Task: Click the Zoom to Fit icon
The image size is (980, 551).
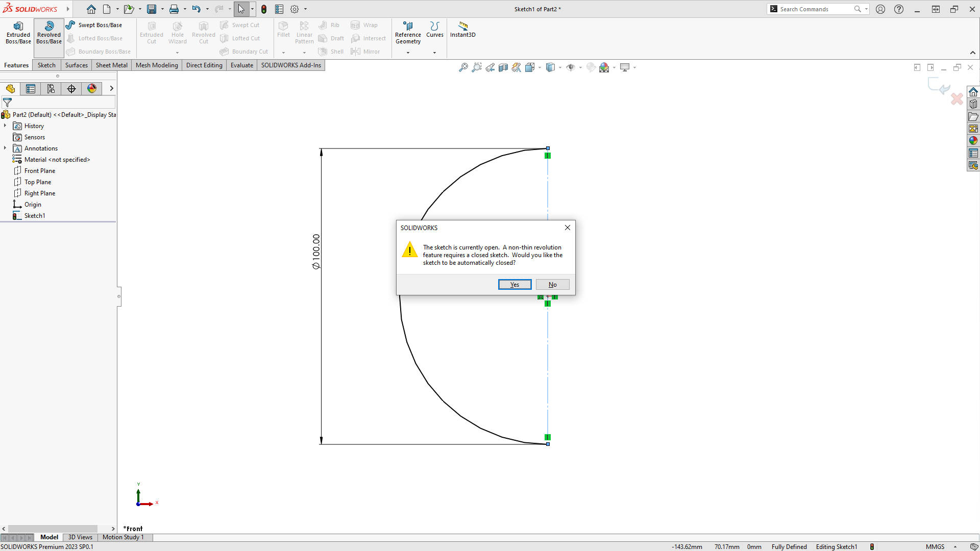Action: pyautogui.click(x=463, y=67)
